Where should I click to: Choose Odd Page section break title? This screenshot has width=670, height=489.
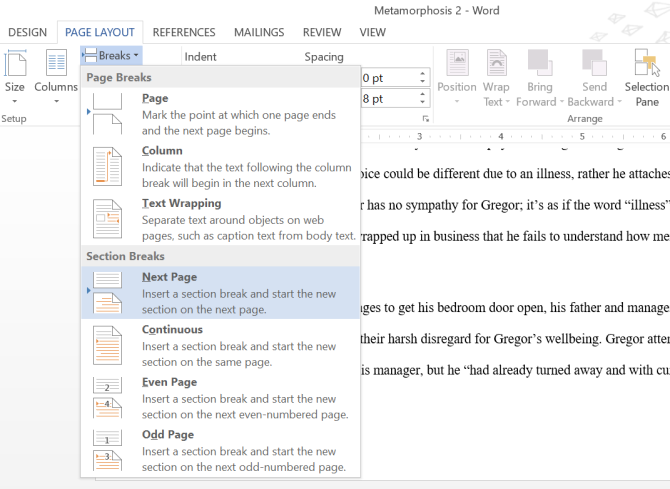tap(168, 435)
